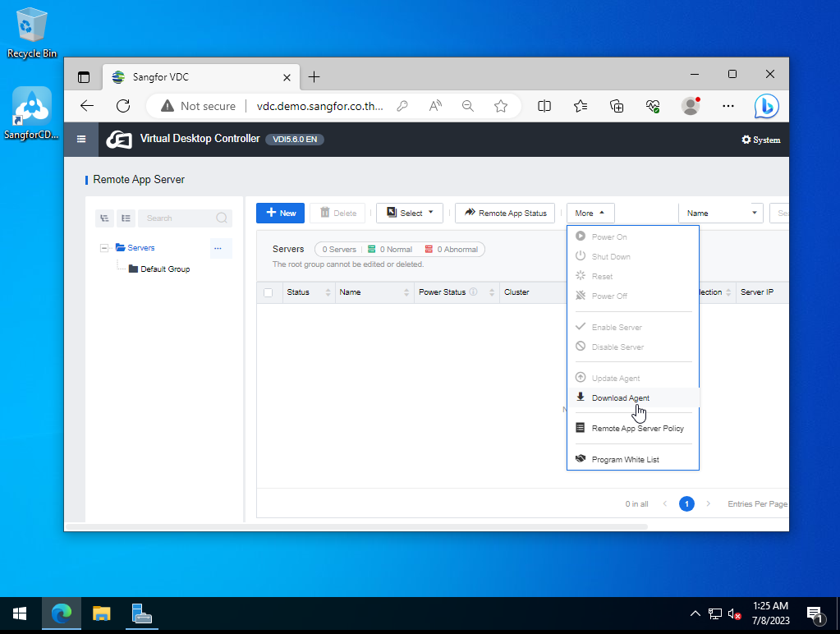Open the System settings gear

point(760,140)
